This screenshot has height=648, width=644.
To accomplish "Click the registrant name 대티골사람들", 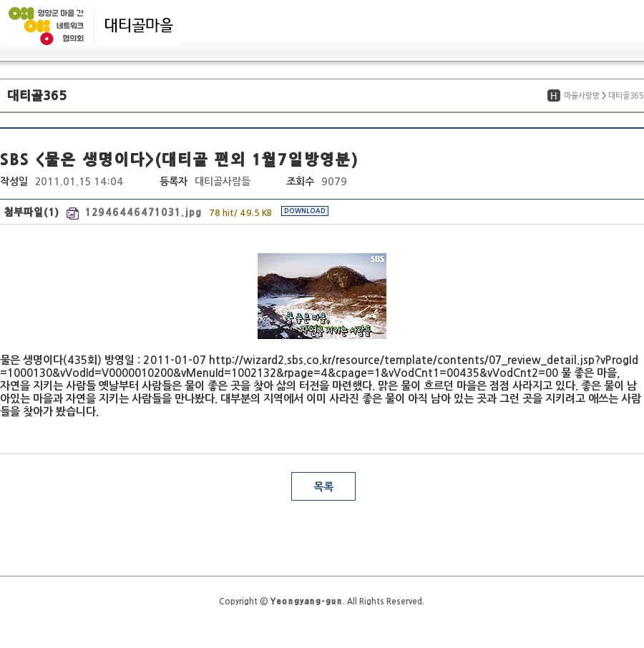I will (x=223, y=182).
